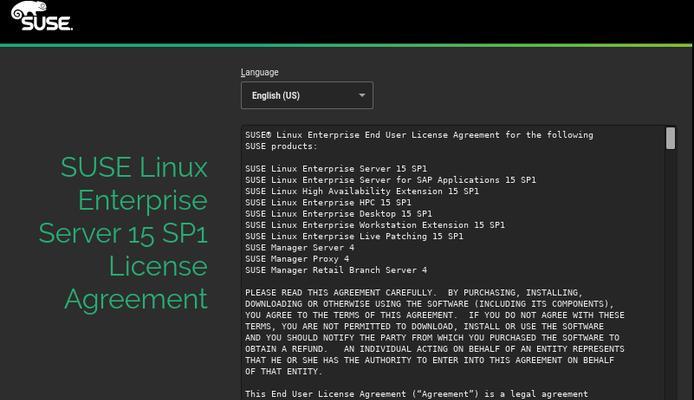The image size is (694, 400).
Task: Click the Language dropdown arrow
Action: (362, 95)
